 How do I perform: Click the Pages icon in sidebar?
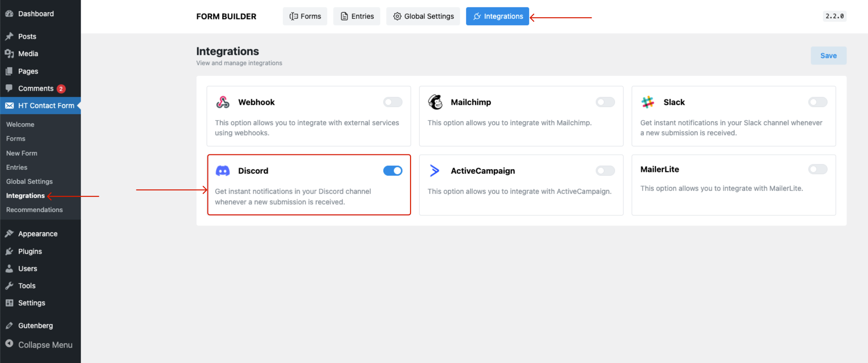click(9, 71)
